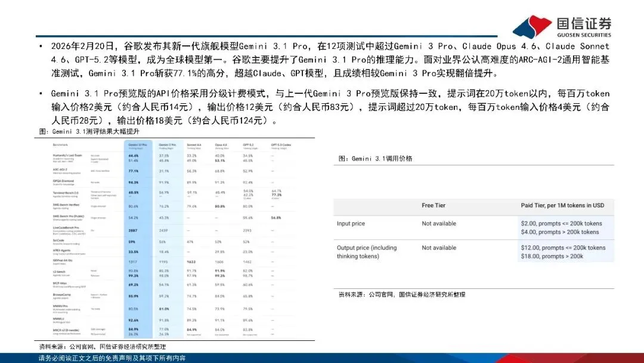Image resolution: width=644 pixels, height=363 pixels.
Task: Select the 'Terminal-Bench 2.0' benchmark label
Action: pos(66,192)
